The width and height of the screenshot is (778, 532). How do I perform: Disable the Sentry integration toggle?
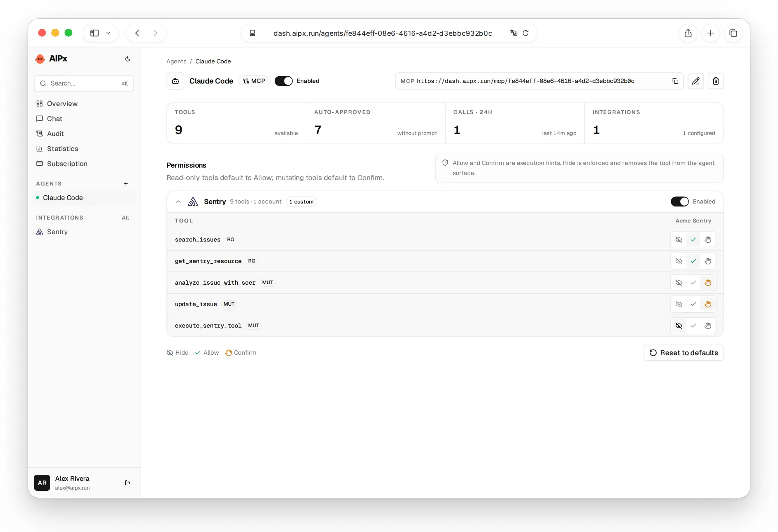pos(680,201)
